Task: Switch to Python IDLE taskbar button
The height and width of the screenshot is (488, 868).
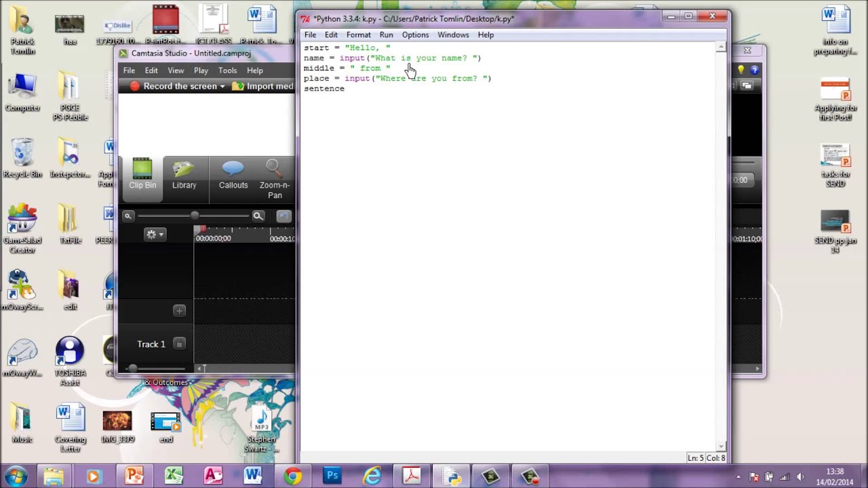Action: tap(451, 476)
